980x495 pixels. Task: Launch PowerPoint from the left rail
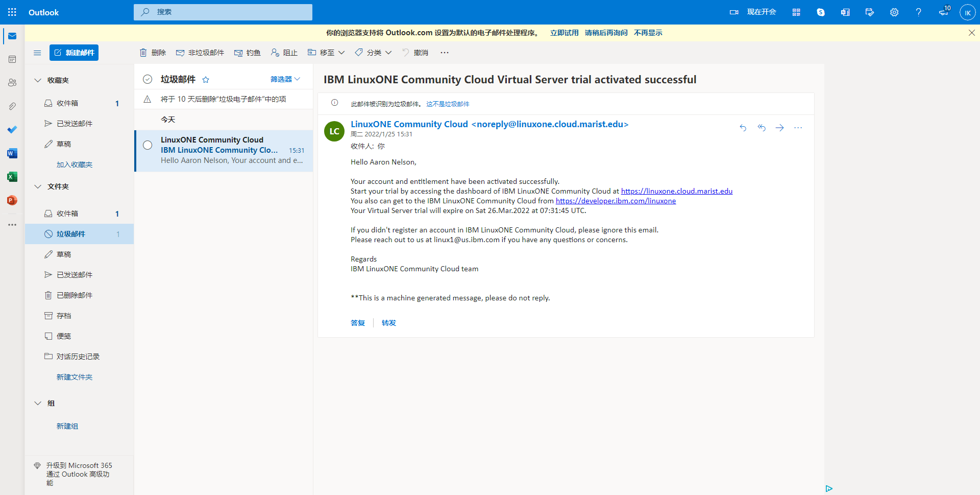12,200
